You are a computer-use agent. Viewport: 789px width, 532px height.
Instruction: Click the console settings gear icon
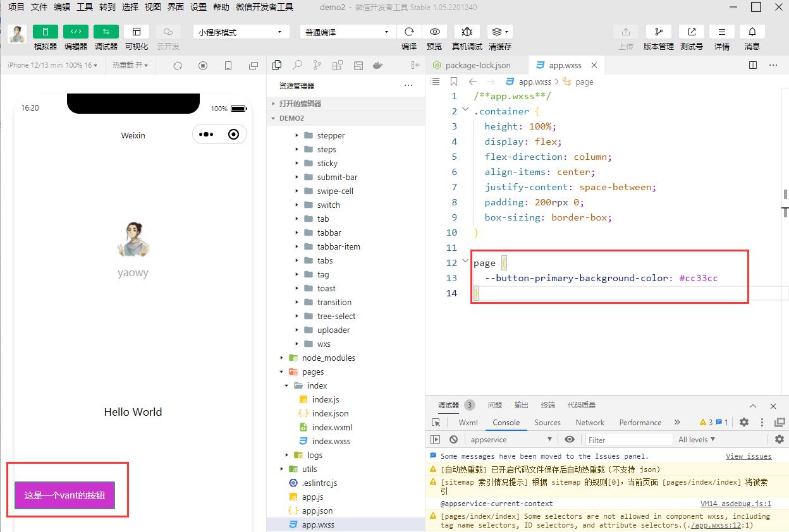point(779,439)
